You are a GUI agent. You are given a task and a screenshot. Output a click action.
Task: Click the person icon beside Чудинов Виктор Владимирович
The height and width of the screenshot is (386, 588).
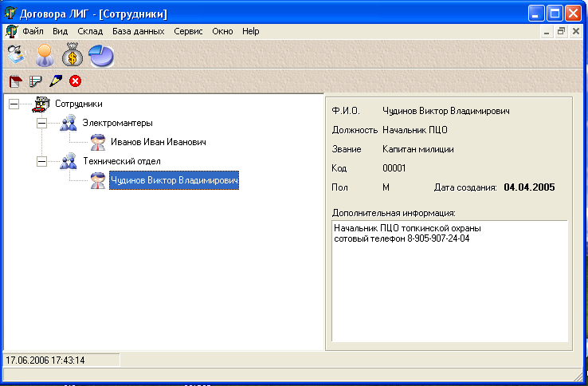click(98, 180)
